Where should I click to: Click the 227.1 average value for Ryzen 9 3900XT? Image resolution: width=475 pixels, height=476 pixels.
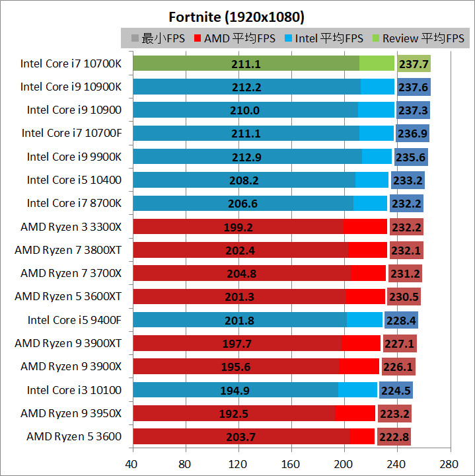400,344
